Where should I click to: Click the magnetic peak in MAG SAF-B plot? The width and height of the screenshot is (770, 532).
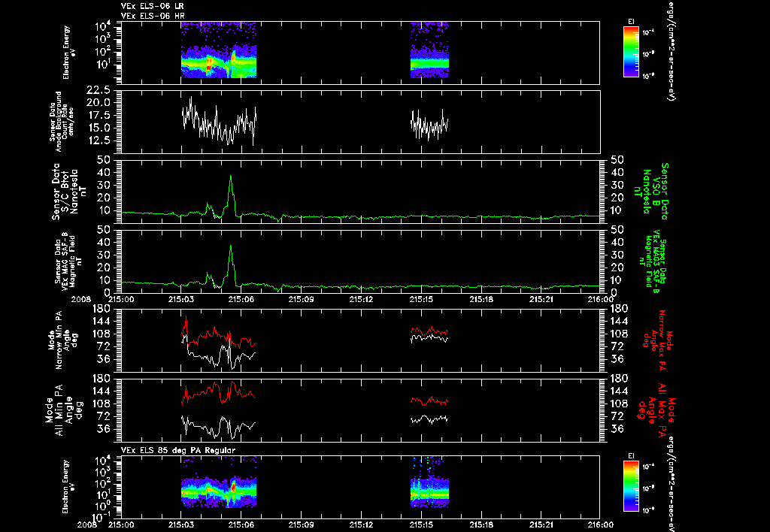tap(231, 246)
